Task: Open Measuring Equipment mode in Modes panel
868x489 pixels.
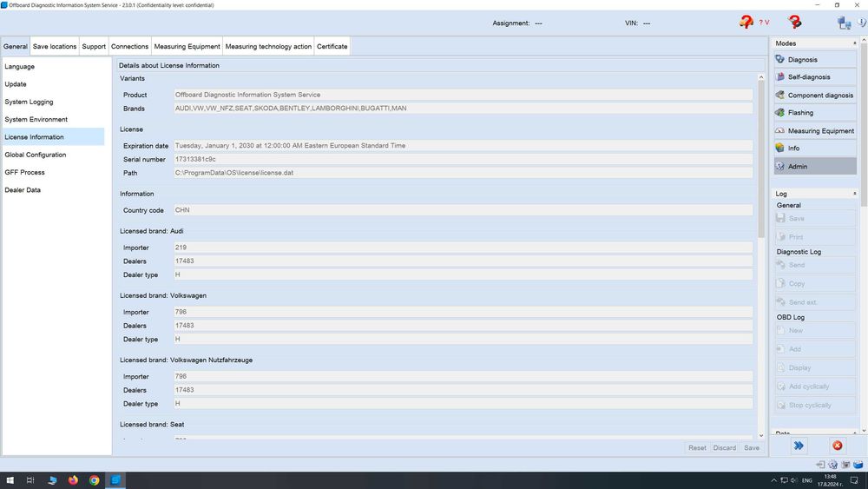Action: pos(815,130)
